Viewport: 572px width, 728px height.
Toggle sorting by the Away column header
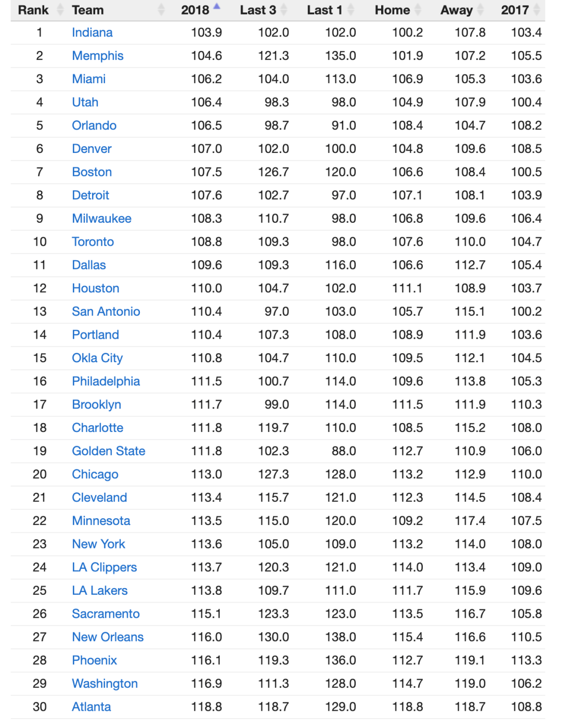(x=456, y=9)
